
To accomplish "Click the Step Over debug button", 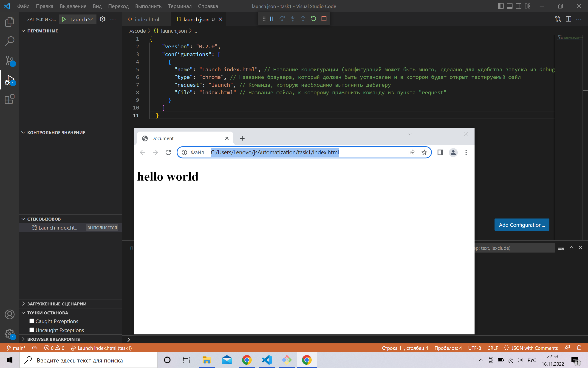I will (x=282, y=19).
